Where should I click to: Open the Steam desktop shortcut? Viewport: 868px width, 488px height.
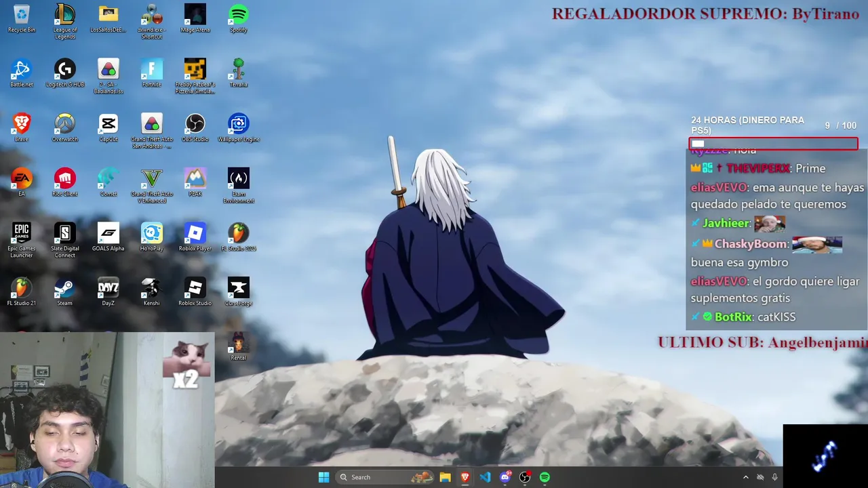click(65, 292)
